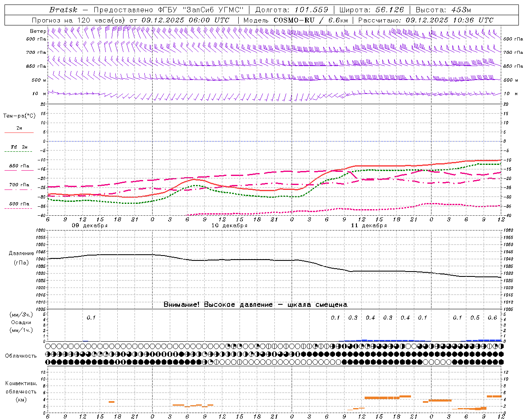Select the Рассчитано: 09.12.2025 10:36 UTC text
Image resolution: width=525 pixels, height=420 pixels.
pos(426,20)
